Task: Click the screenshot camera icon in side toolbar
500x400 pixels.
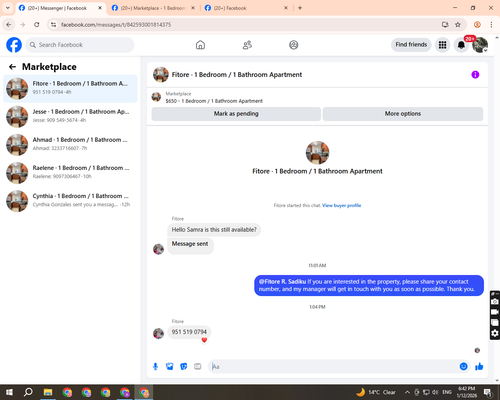Action: point(495,301)
